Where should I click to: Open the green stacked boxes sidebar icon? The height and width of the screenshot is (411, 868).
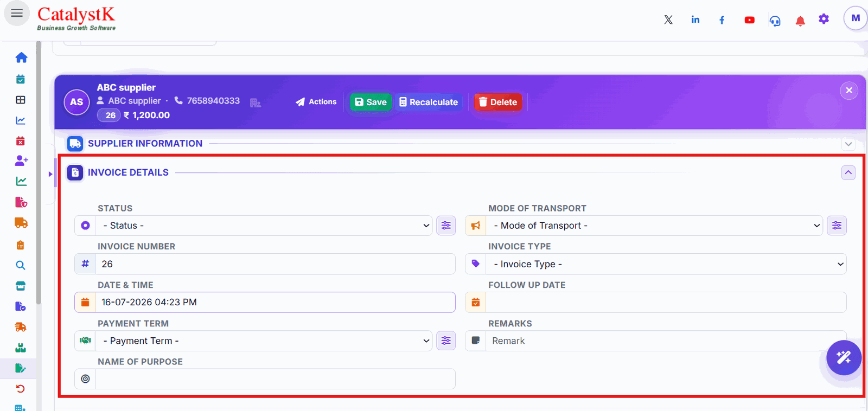pos(21,348)
